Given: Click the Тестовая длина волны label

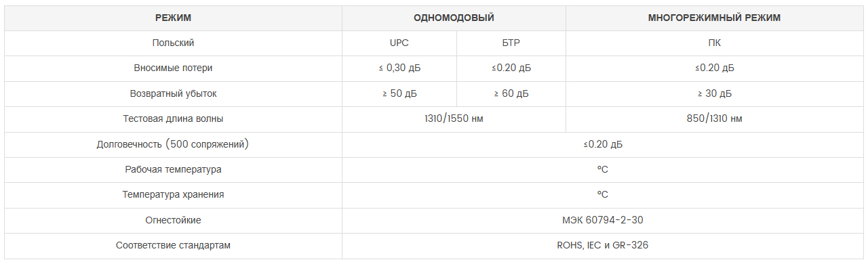Looking at the screenshot, I should click(173, 118).
